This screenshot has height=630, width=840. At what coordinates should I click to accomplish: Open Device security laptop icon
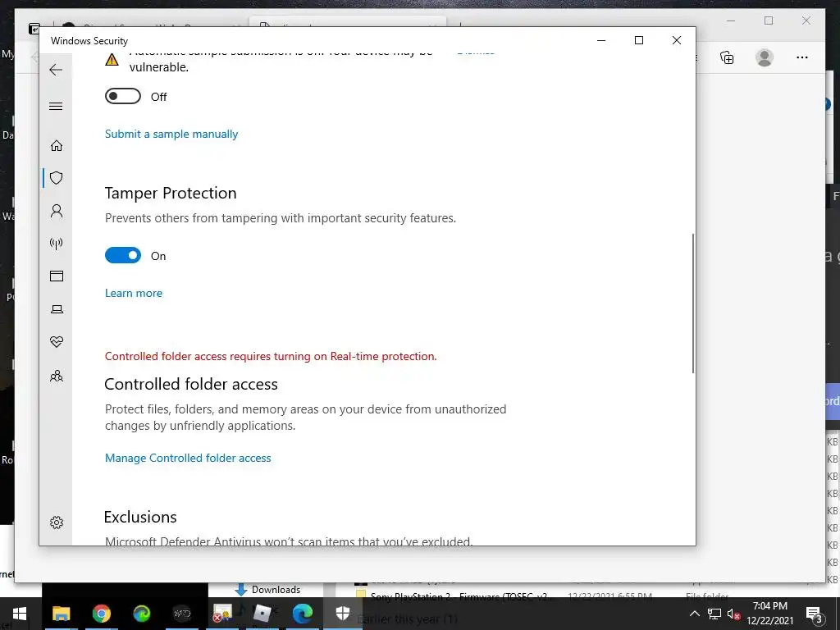[57, 309]
